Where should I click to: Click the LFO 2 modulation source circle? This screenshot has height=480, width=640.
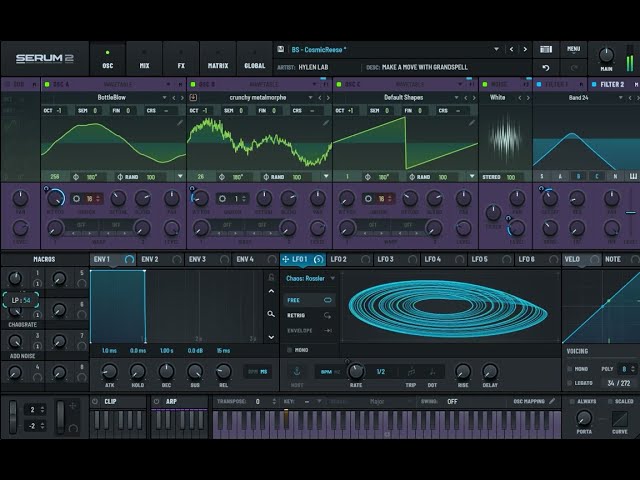click(x=365, y=260)
